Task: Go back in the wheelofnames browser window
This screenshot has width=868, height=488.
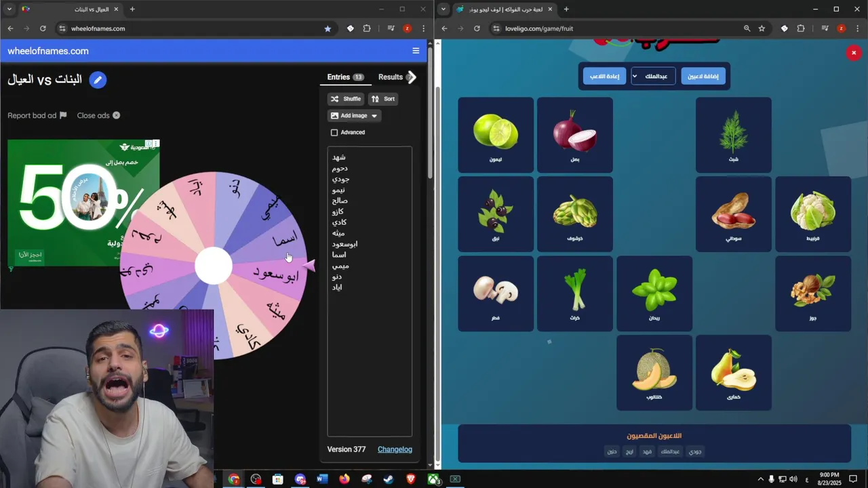Action: point(10,28)
